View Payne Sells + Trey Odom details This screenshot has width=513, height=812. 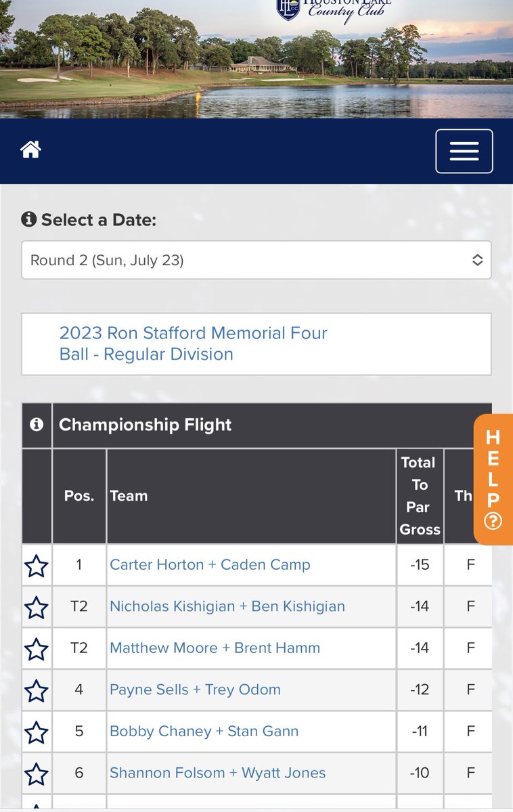195,690
